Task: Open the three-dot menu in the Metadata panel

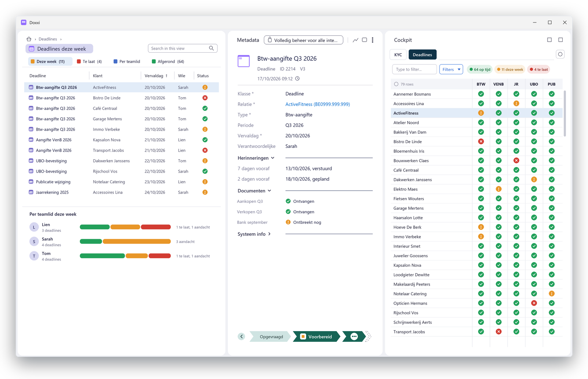Action: tap(373, 40)
